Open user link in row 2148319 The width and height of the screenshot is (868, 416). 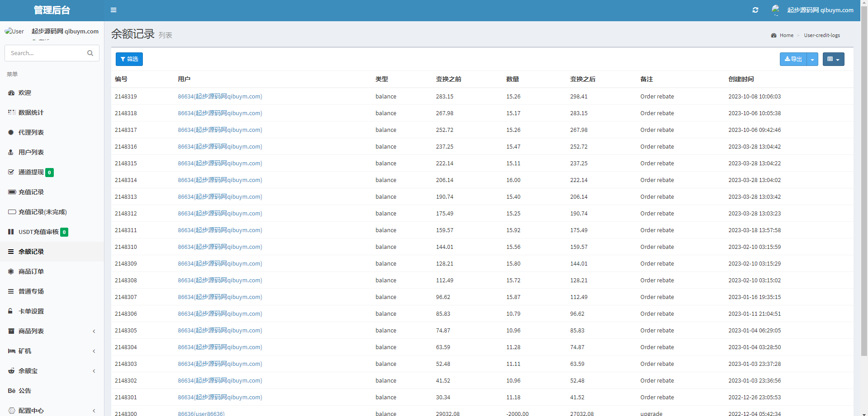(220, 97)
